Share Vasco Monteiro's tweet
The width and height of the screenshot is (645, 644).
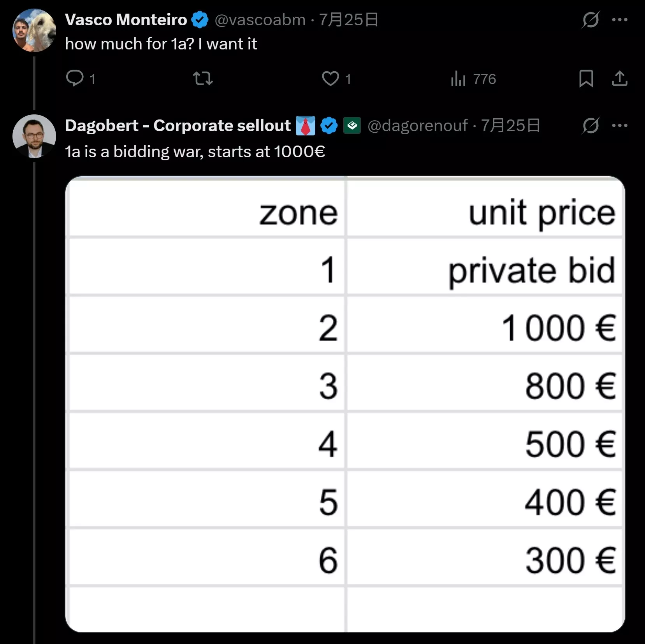click(619, 78)
